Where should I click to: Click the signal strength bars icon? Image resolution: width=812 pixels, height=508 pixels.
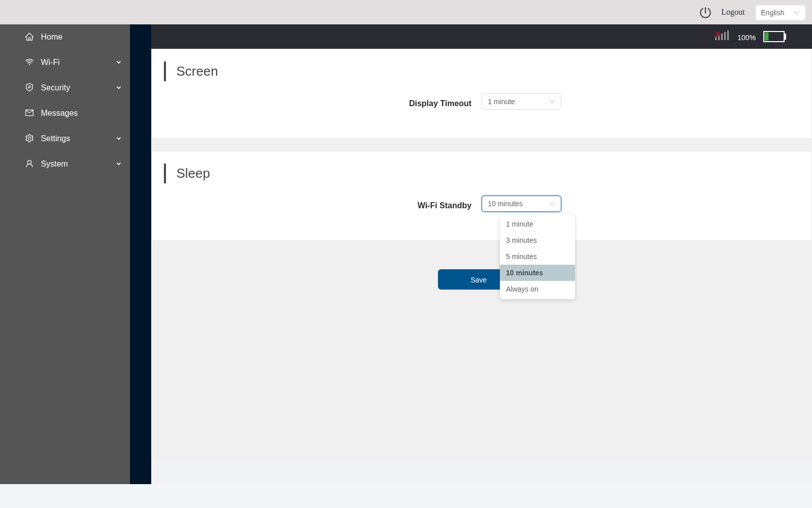click(722, 36)
